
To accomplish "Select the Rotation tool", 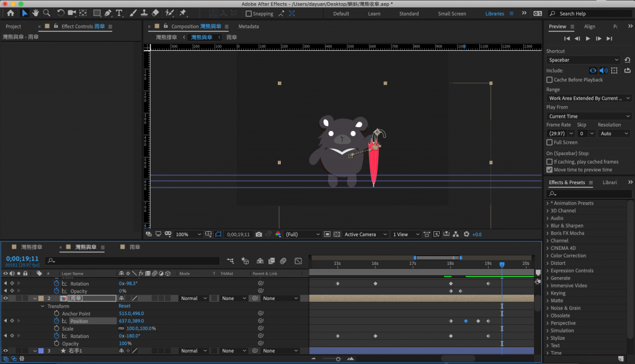I will 60,13.
